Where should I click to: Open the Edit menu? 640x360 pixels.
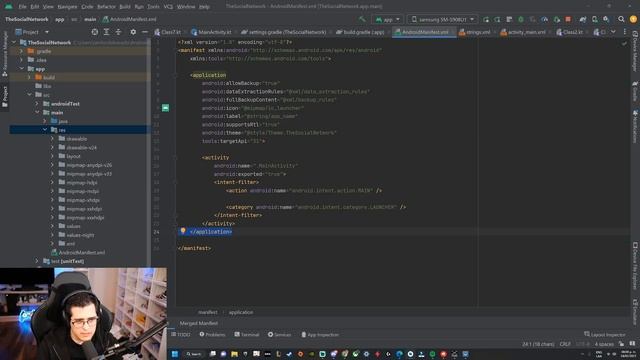[x=35, y=7]
